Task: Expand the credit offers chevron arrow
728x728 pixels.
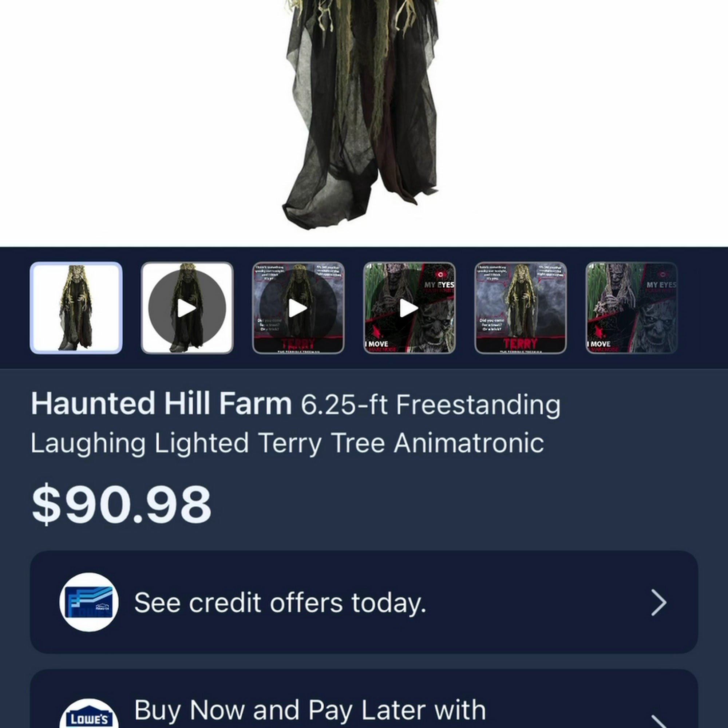Action: point(659,603)
